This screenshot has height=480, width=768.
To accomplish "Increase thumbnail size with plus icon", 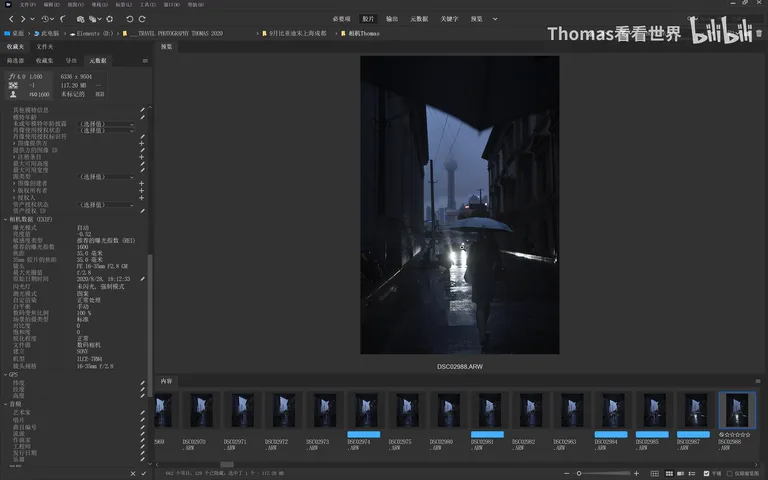I will click(636, 474).
